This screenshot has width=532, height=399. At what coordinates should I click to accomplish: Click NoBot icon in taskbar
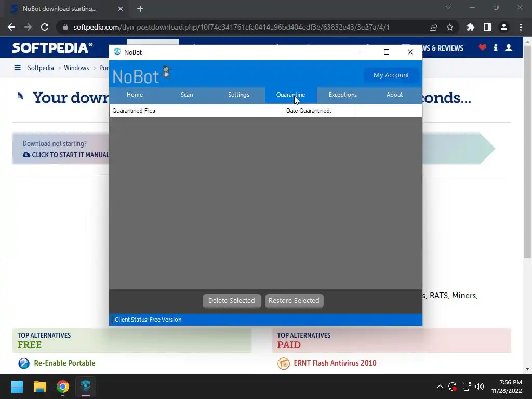pos(86,387)
